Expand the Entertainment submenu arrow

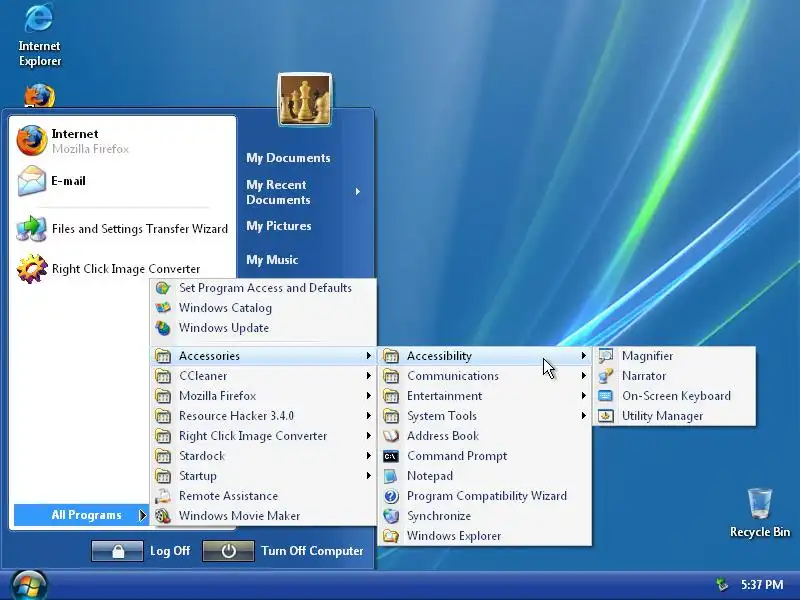[x=584, y=396]
